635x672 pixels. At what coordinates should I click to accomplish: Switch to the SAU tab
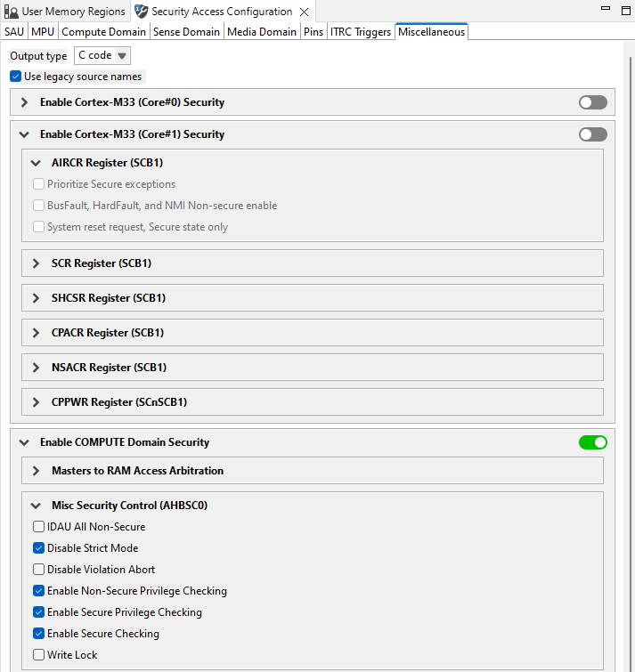[x=14, y=32]
